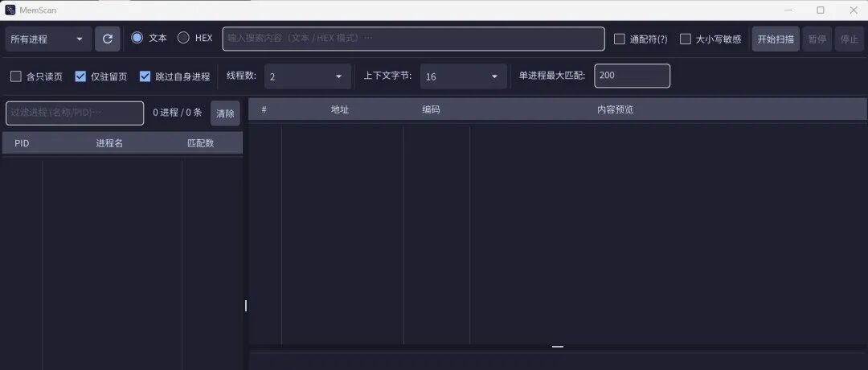Uncheck the 仅驻留页 checkbox

[x=80, y=76]
